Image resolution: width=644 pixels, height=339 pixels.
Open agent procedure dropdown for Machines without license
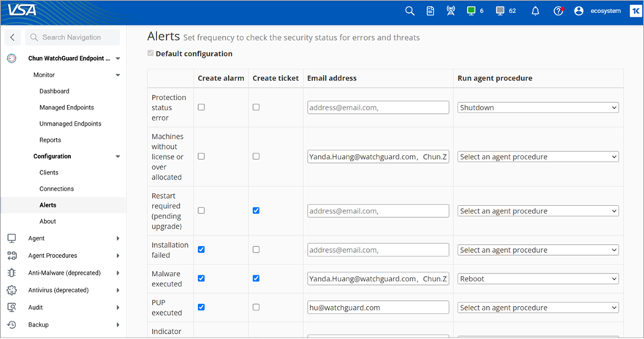click(x=538, y=157)
